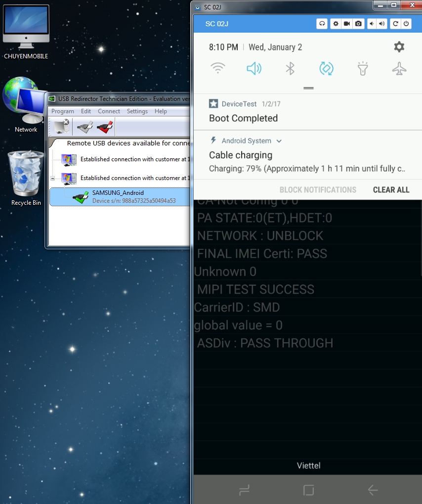Click the 'Viettel' carrier label
The image size is (422, 504).
(x=308, y=466)
